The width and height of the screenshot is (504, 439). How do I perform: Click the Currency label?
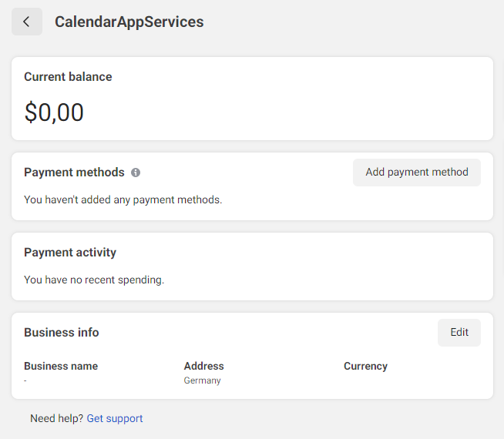tap(365, 366)
